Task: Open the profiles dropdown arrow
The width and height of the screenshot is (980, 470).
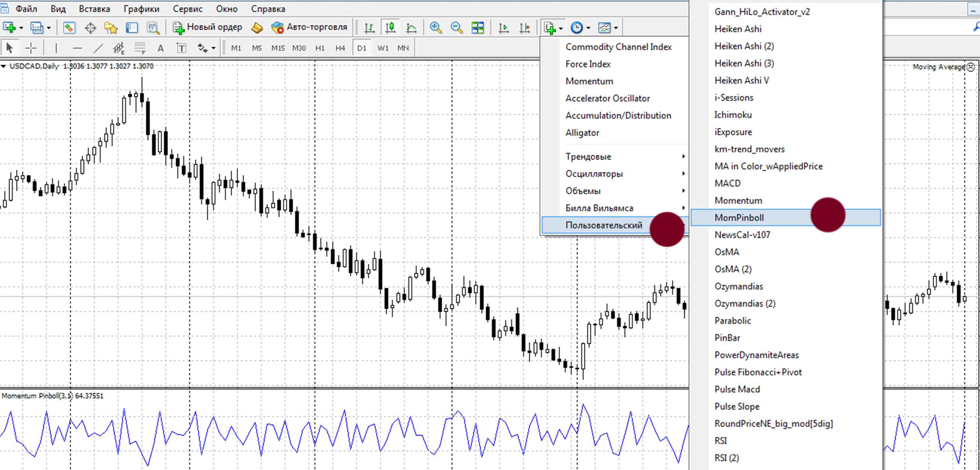Action: pos(49,28)
